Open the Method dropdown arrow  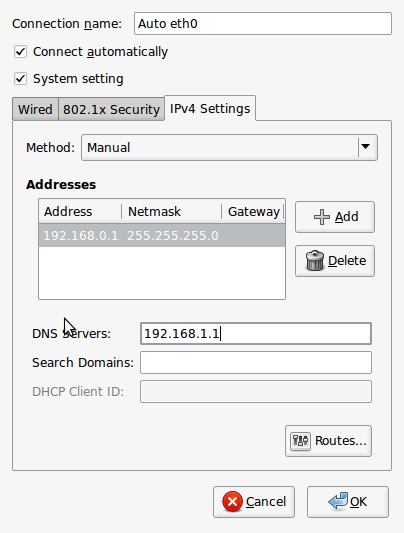click(x=366, y=147)
